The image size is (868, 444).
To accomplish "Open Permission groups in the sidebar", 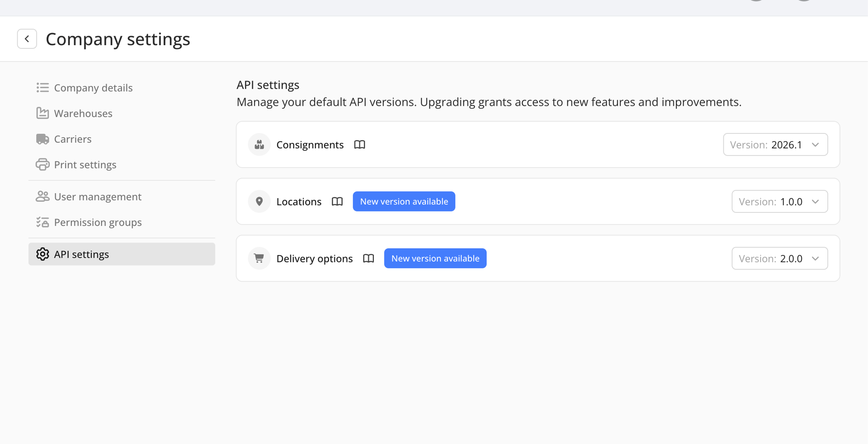I will coord(122,222).
